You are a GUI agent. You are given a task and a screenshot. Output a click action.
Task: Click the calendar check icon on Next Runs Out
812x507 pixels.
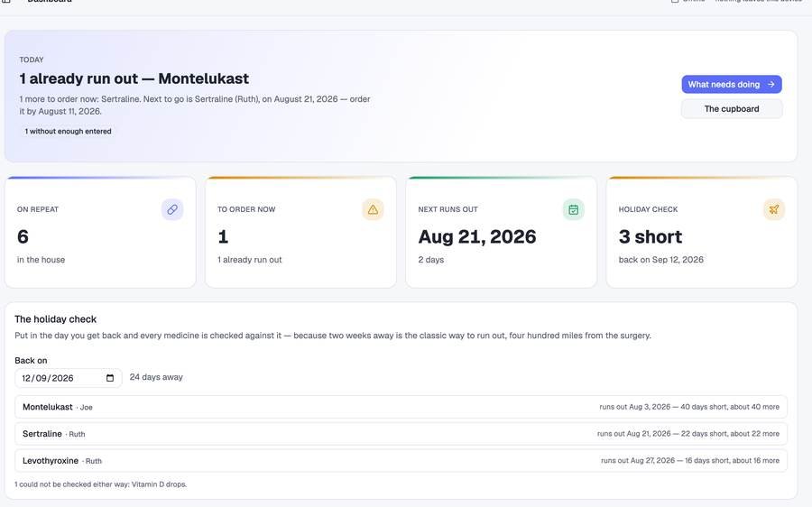(573, 209)
